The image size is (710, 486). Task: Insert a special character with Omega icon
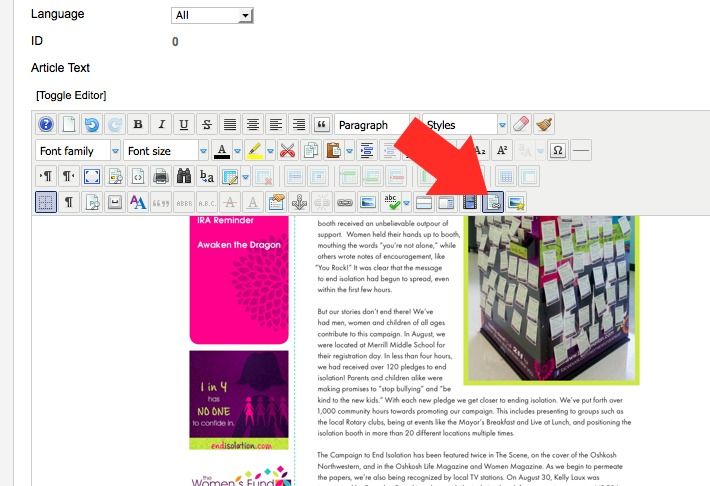click(x=558, y=150)
